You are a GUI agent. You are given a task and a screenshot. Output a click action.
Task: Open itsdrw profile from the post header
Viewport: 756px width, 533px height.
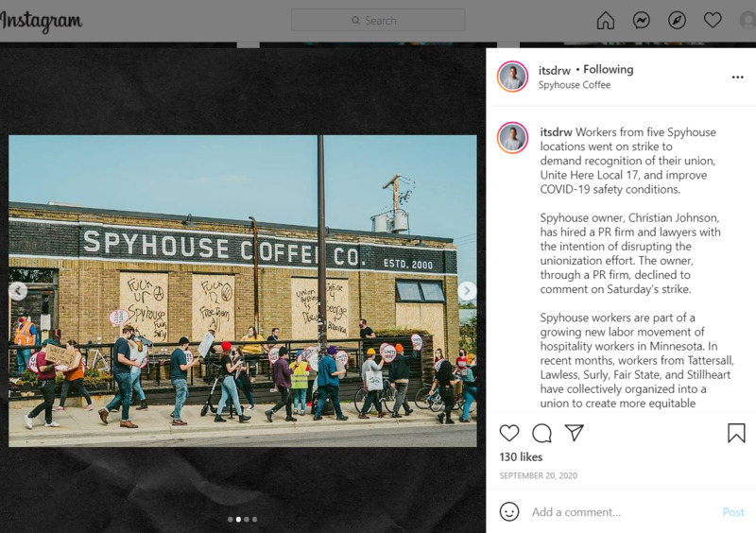(555, 71)
